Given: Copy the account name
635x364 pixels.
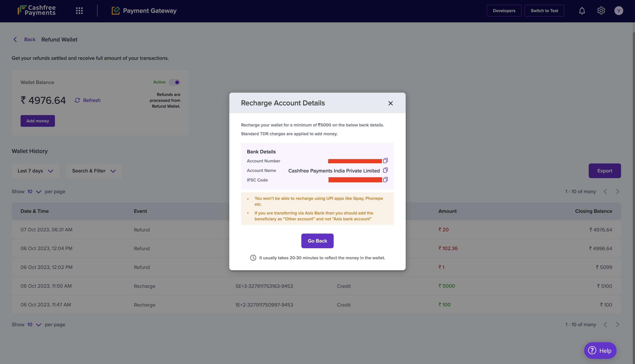Looking at the screenshot, I should coord(385,170).
